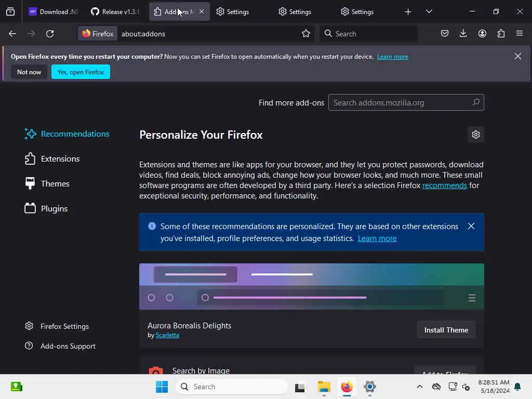Expand the list all tabs chevron
This screenshot has width=532, height=399.
pos(429,11)
